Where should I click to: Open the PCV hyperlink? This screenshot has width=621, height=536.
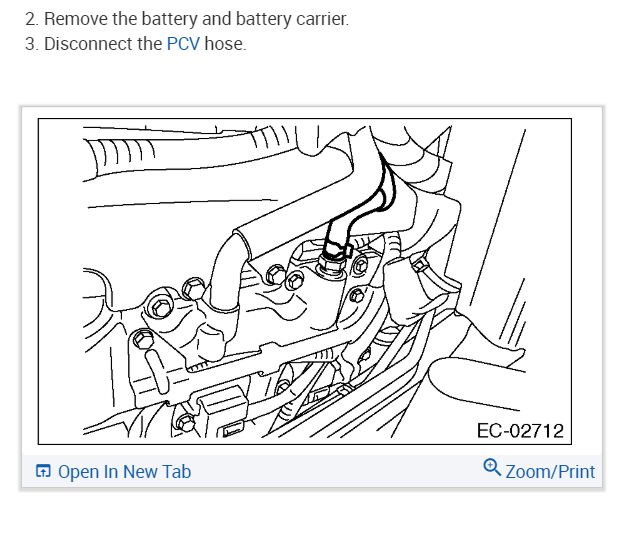[x=183, y=44]
